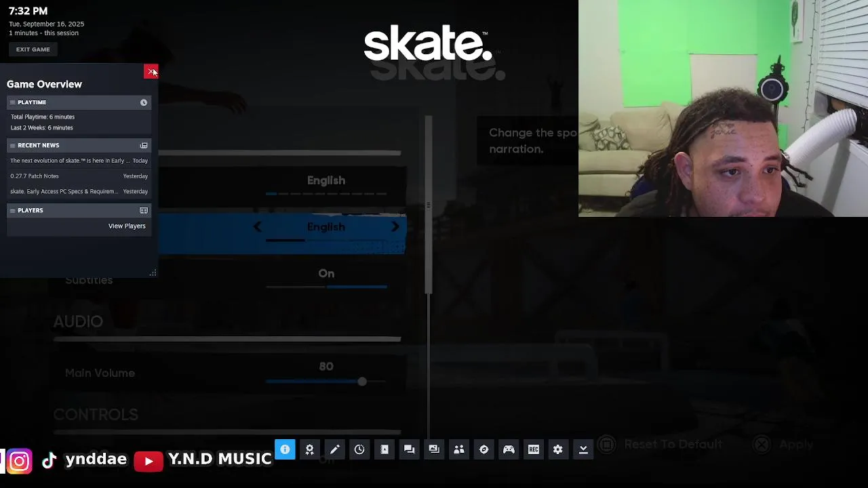
Task: Open the Screenshots pictures icon in toolbar
Action: point(434,449)
